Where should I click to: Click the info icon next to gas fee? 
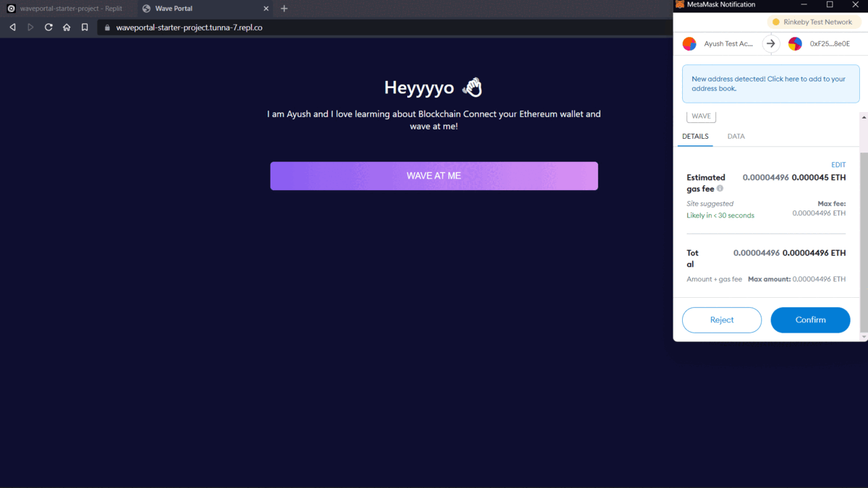pos(718,189)
